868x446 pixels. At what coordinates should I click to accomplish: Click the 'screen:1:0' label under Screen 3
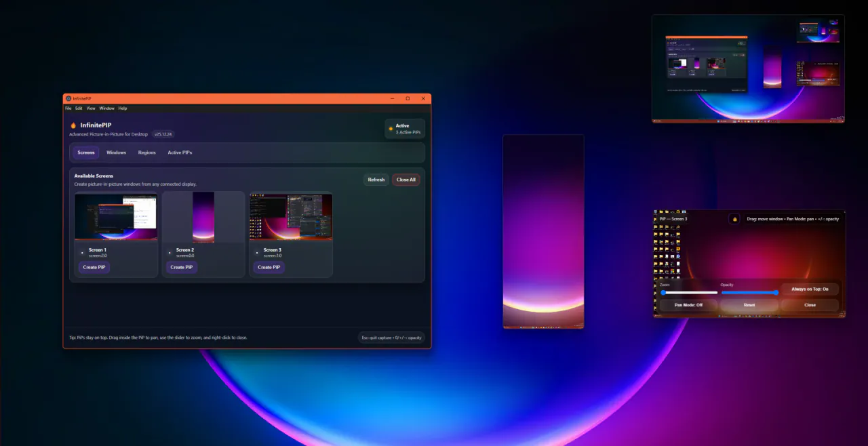tap(273, 256)
